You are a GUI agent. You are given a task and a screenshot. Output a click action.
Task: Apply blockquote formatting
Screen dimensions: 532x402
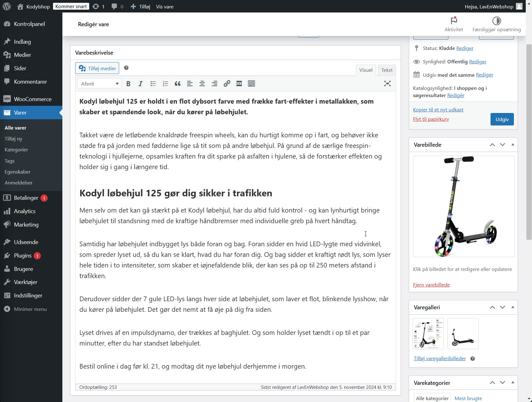click(x=177, y=83)
